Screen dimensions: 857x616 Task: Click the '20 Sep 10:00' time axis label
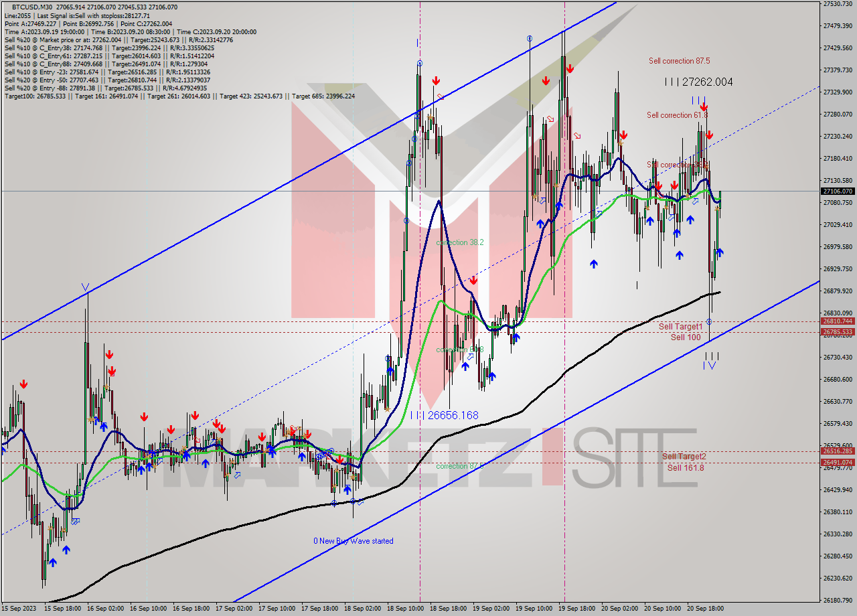click(662, 609)
